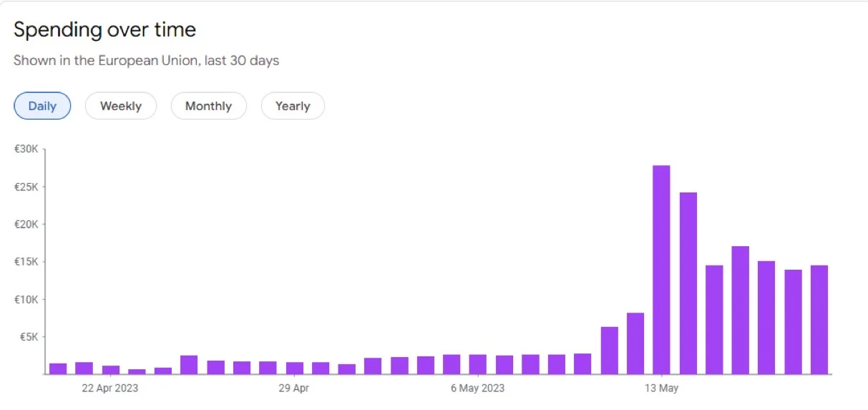
Task: Click the €30K y-axis label
Action: click(x=26, y=149)
